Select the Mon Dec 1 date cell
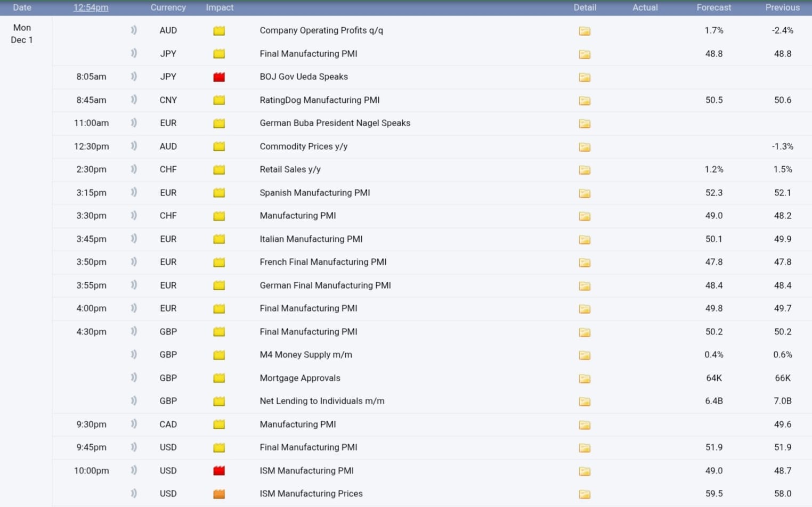This screenshot has height=507, width=812. (22, 34)
